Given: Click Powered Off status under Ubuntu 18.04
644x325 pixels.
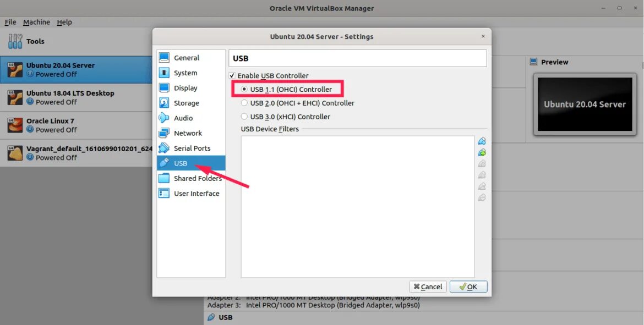Looking at the screenshot, I should pyautogui.click(x=56, y=102).
